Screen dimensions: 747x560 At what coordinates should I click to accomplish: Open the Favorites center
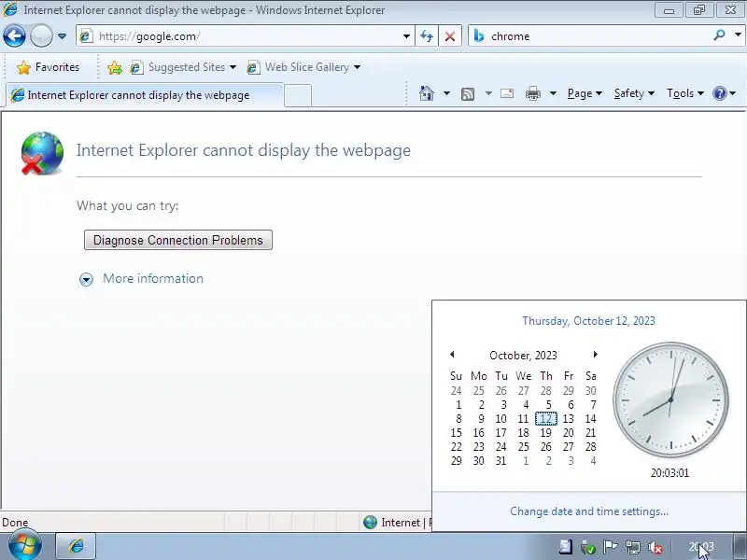pyautogui.click(x=48, y=67)
